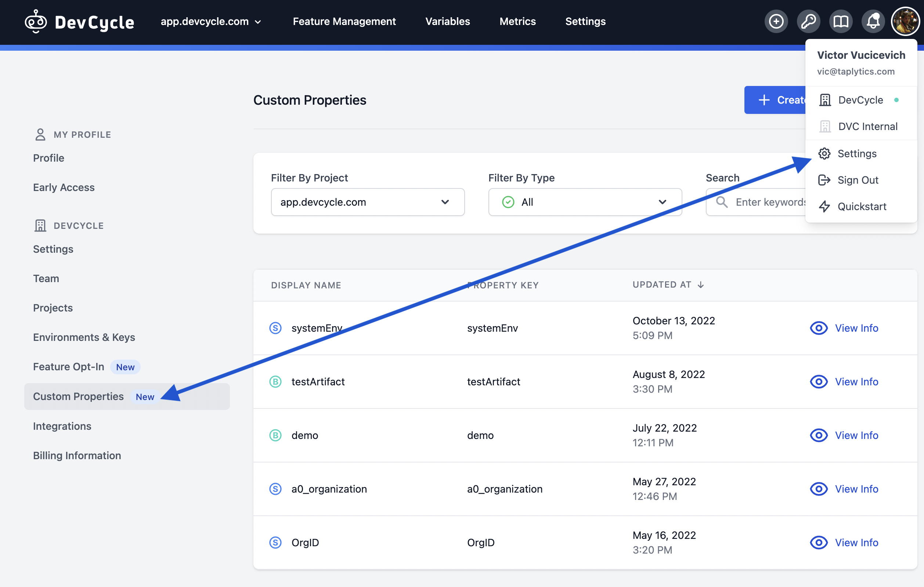Check notifications via the bell icon
This screenshot has width=924, height=587.
click(873, 21)
